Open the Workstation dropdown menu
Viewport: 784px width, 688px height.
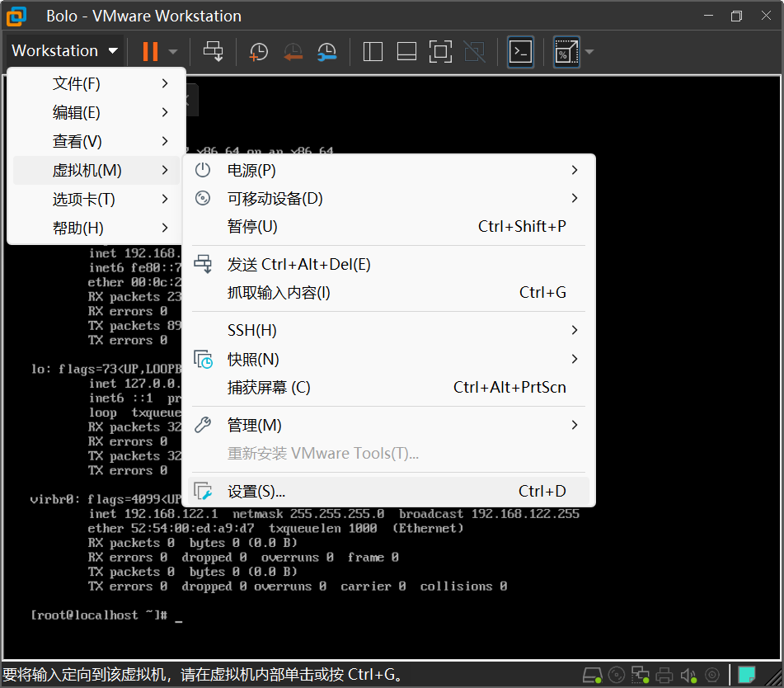pyautogui.click(x=64, y=51)
